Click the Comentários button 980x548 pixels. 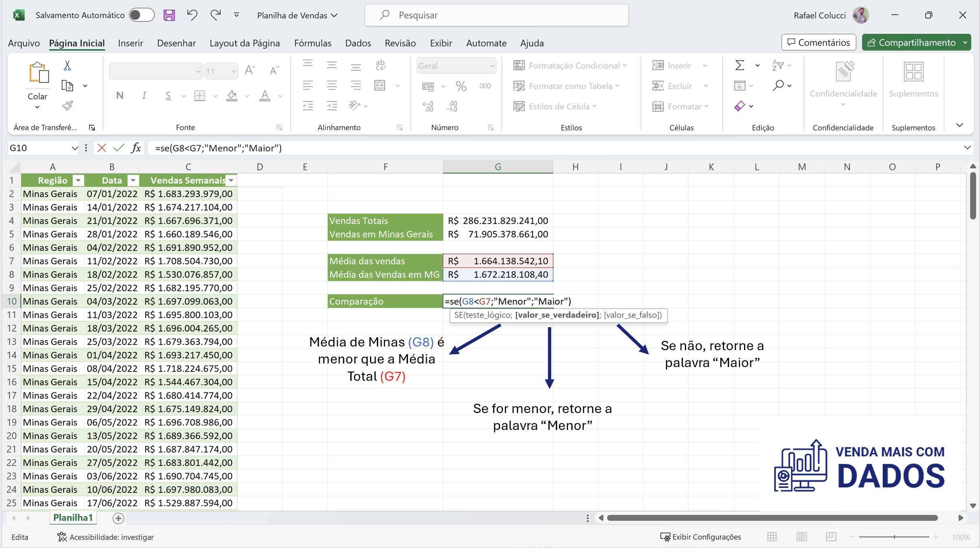click(x=819, y=42)
